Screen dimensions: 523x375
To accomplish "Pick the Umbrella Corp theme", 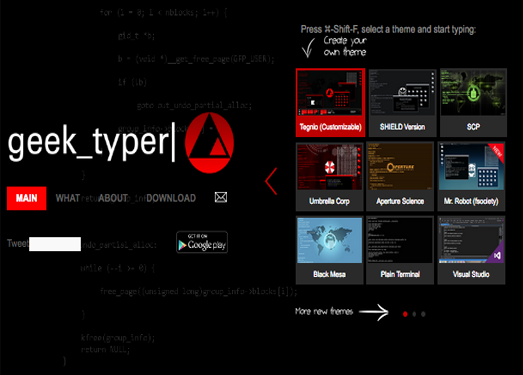I will pos(330,176).
